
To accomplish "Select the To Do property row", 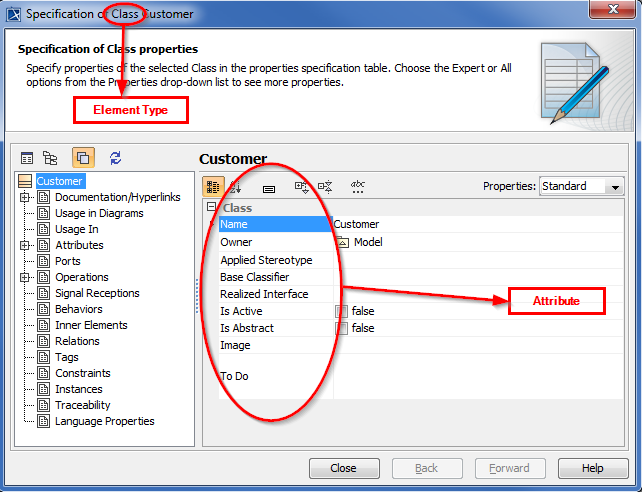I will tap(420, 376).
